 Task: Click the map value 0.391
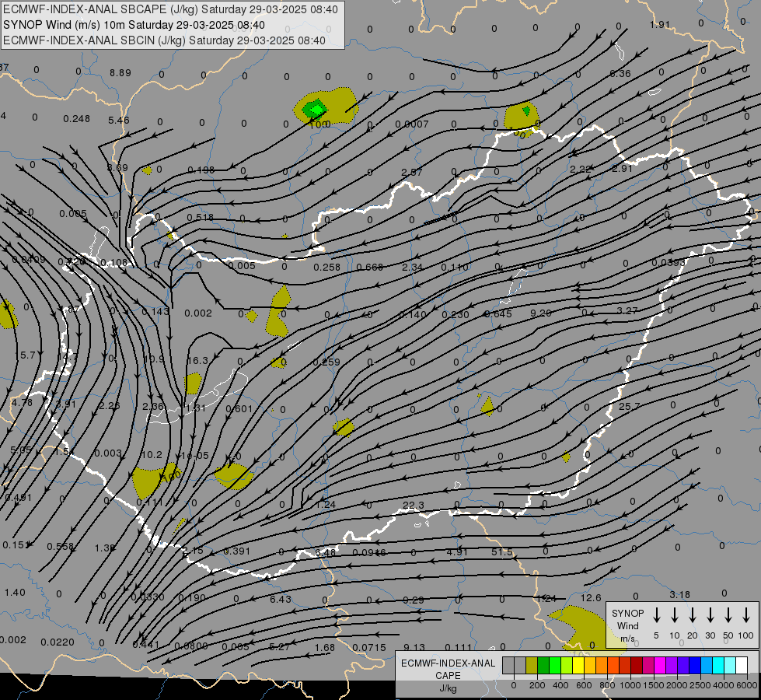pyautogui.click(x=237, y=551)
